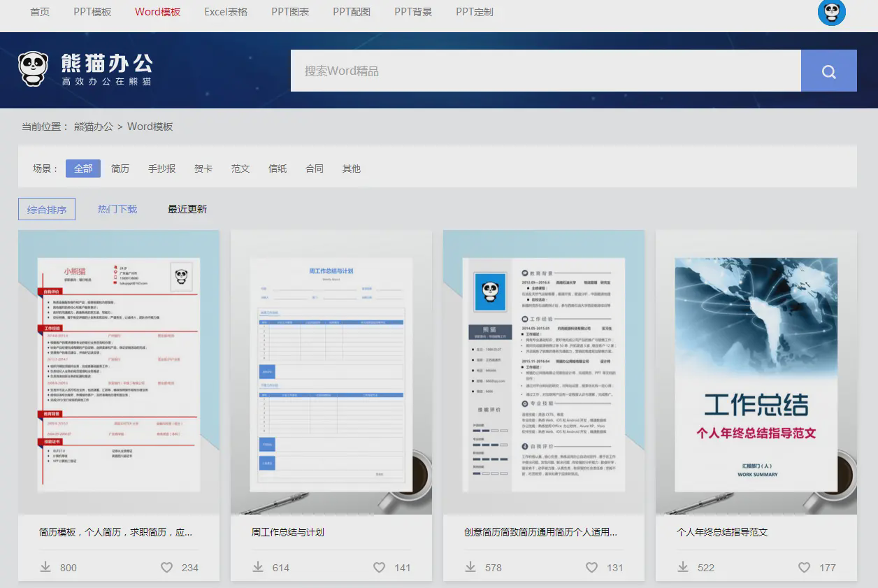Select the 简历 scene filter
Viewport: 878px width, 588px height.
click(x=120, y=168)
